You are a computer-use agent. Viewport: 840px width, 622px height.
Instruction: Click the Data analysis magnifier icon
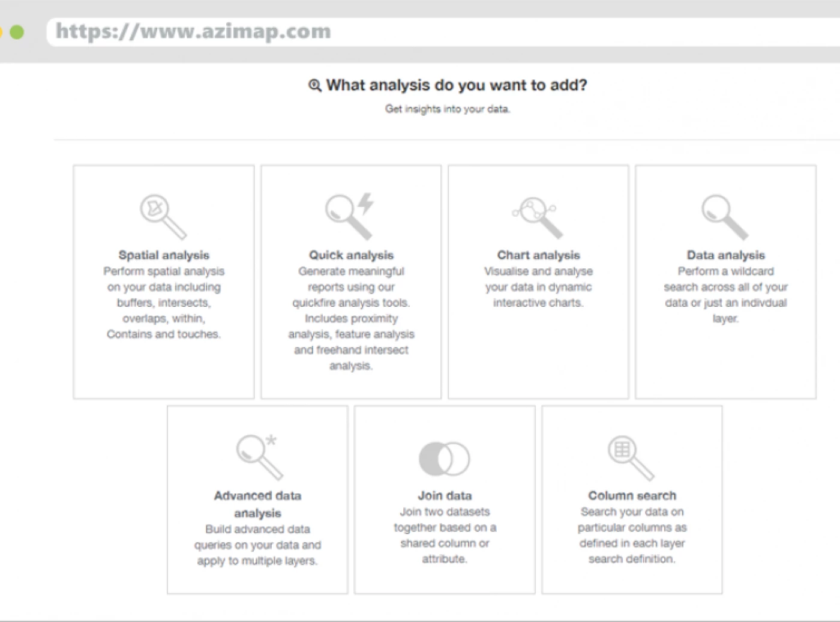[x=725, y=217]
